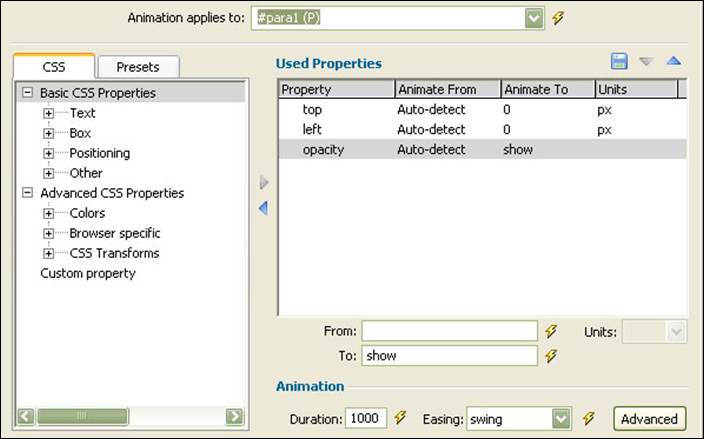Collapse the Basic CSS Properties group
Viewport: 704px width, 439px height.
pos(28,92)
